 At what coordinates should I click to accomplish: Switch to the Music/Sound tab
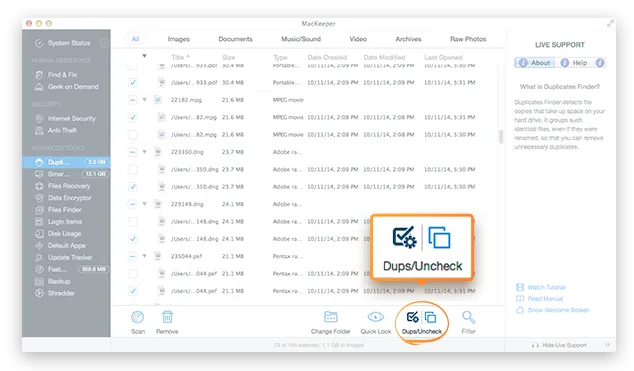tap(301, 39)
